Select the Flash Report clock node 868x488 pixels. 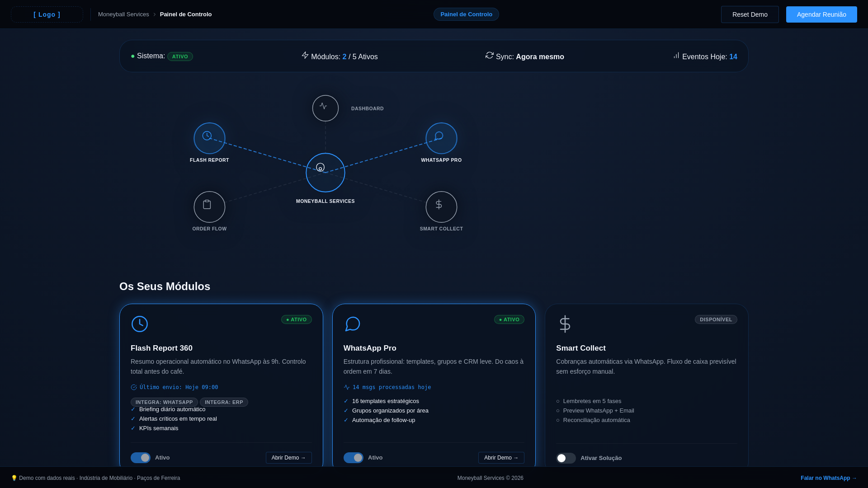point(209,138)
